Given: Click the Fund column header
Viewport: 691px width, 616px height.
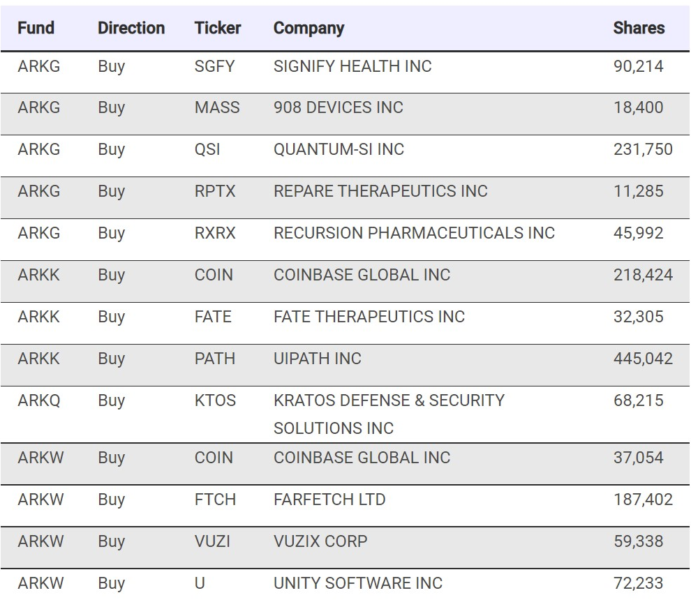Looking at the screenshot, I should click(36, 29).
